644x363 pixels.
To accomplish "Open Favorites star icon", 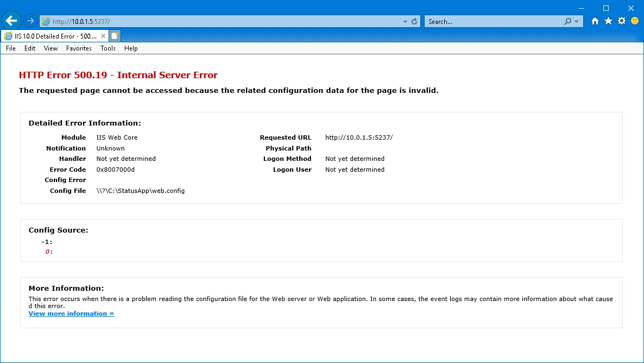I will coord(608,21).
